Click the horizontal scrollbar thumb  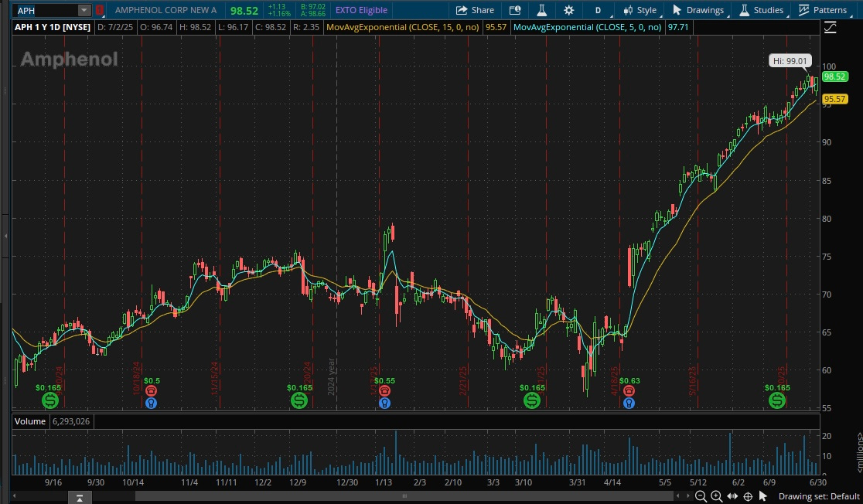click(x=404, y=496)
